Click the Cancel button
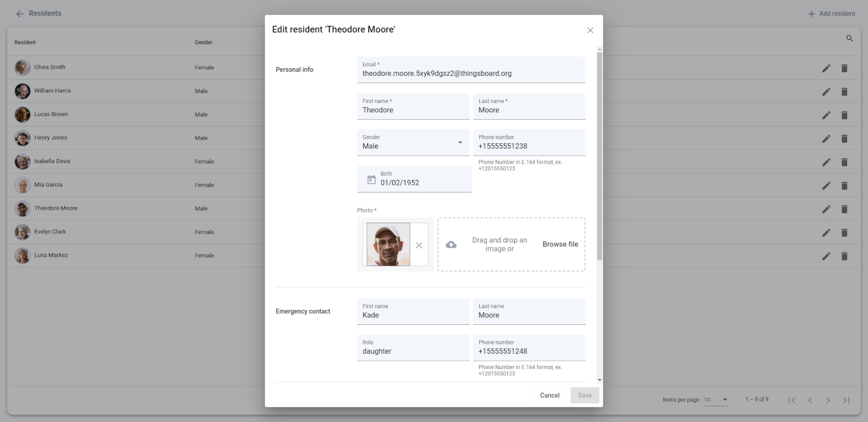 click(x=550, y=395)
